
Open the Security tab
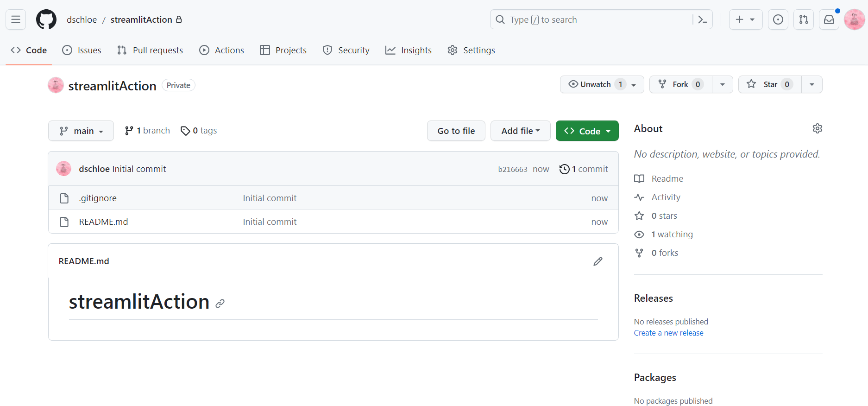click(346, 50)
